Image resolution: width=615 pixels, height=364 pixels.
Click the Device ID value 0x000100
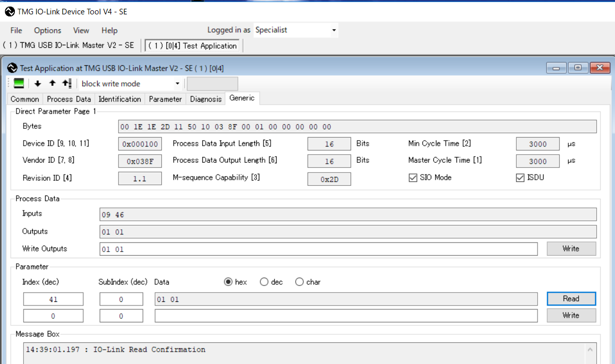click(140, 144)
